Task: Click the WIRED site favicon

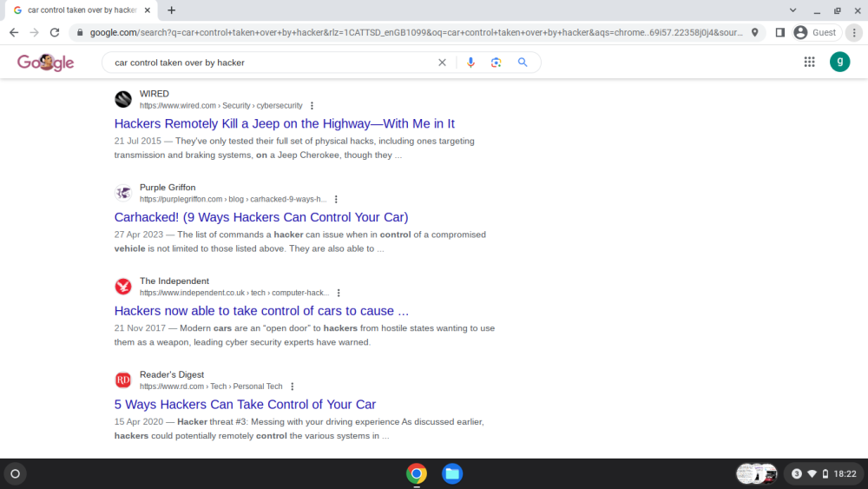Action: click(123, 99)
